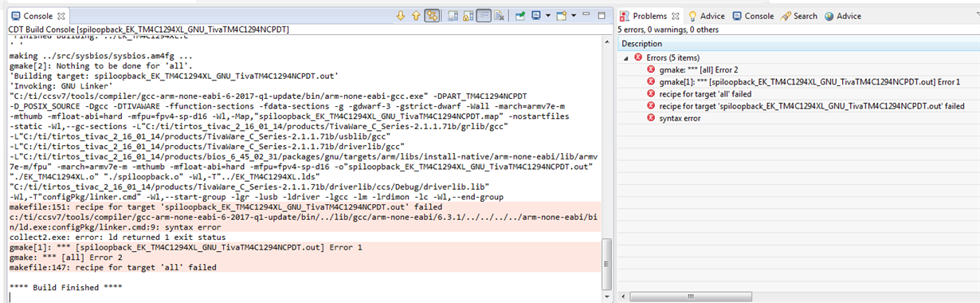Click the 'Building target: spiloopback...' console line

click(174, 76)
